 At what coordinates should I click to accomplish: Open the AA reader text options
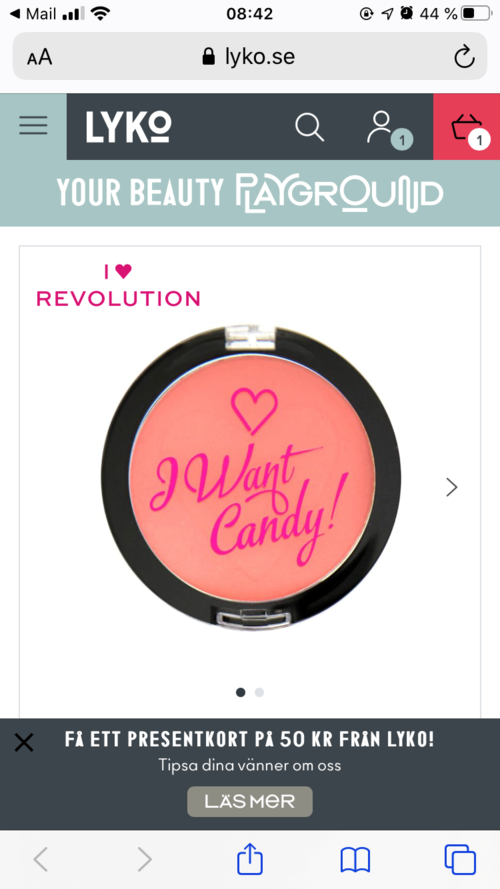coord(40,57)
